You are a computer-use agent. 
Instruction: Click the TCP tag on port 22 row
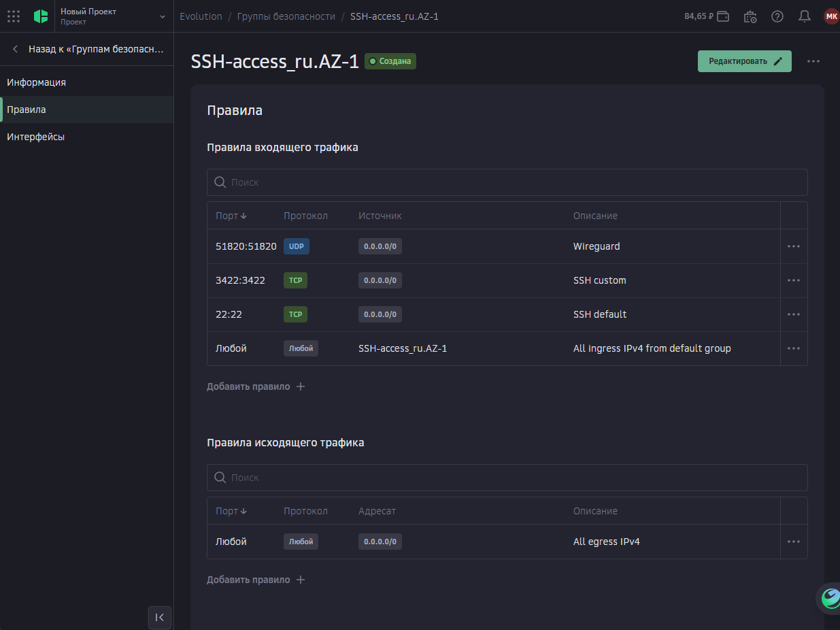295,314
